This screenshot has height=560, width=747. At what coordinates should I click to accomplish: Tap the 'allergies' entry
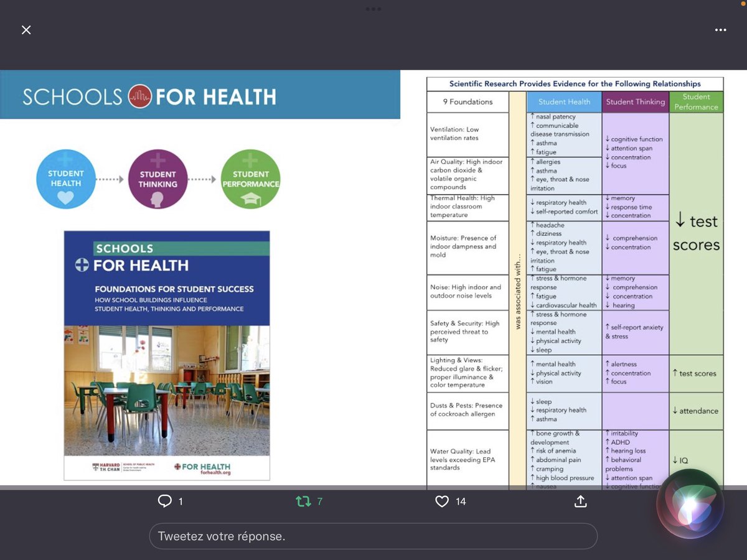coord(546,162)
